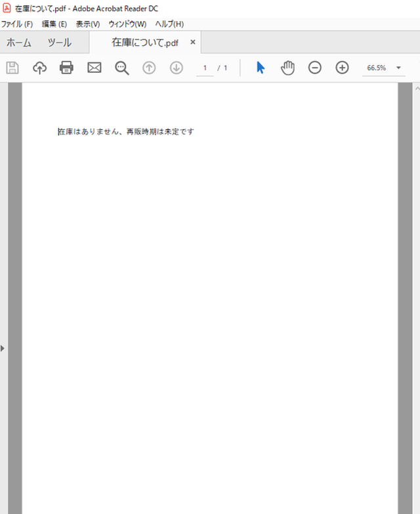Click the current page number field
The width and height of the screenshot is (420, 514).
(x=205, y=68)
